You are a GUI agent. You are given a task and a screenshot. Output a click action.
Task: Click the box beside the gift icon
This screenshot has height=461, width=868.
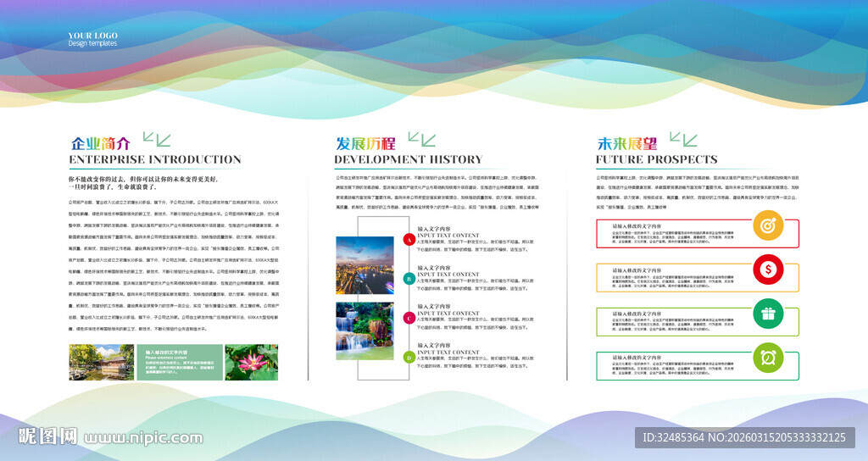698,321
